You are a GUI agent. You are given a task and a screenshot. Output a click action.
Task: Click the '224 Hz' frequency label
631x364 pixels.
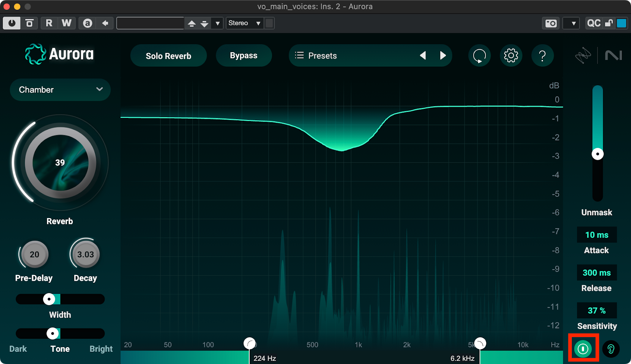pos(265,358)
